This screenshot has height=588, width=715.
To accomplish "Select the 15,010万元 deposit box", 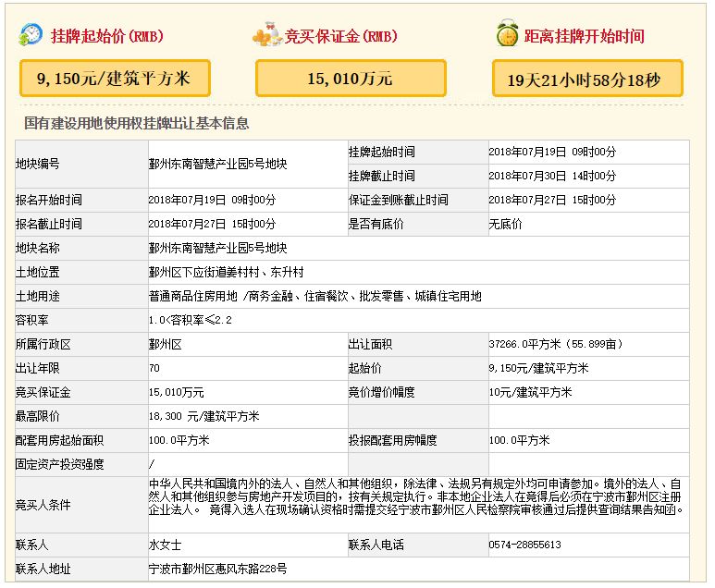I will coord(351,79).
